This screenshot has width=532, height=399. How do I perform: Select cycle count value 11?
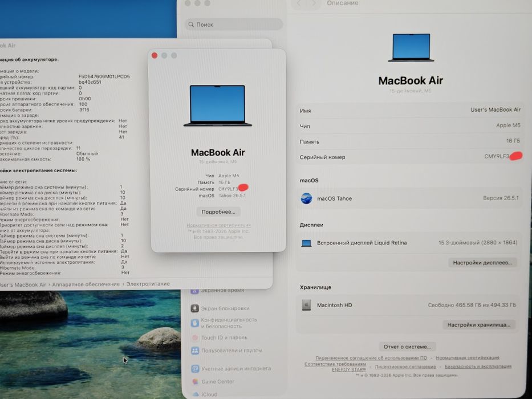(x=78, y=148)
